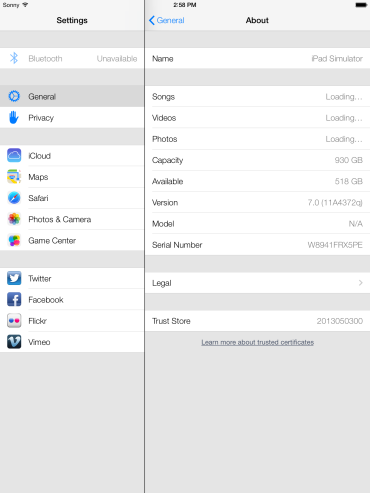Select the Bluetooth label text
370x493 pixels.
tap(45, 59)
